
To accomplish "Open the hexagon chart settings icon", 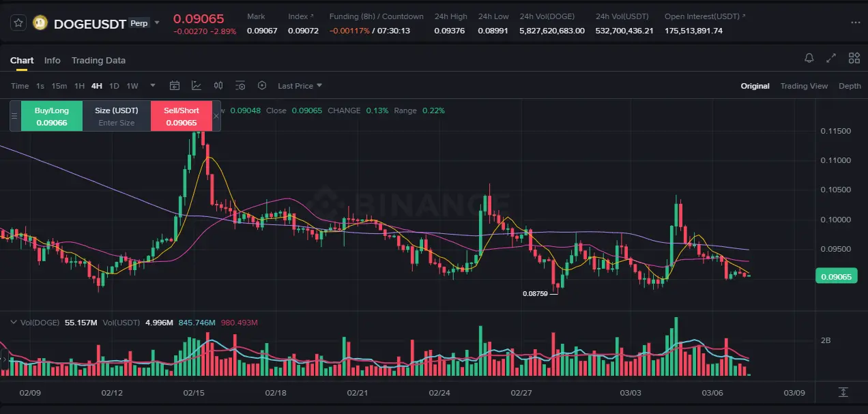I will click(x=262, y=86).
